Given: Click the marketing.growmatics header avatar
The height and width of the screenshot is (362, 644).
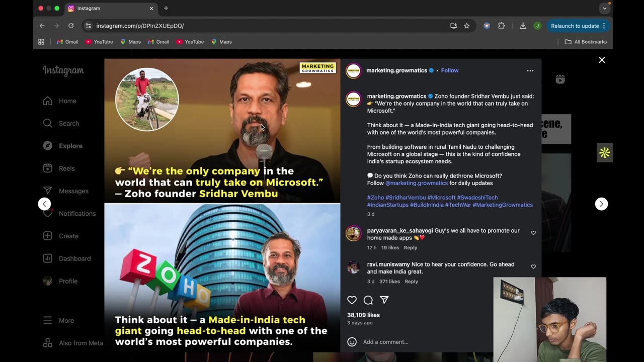Looking at the screenshot, I should (x=354, y=71).
